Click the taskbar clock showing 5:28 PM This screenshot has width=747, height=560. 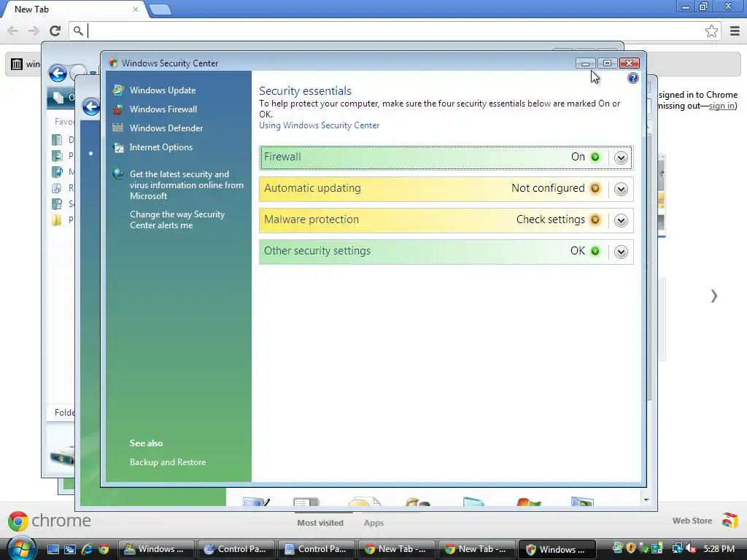(x=719, y=549)
